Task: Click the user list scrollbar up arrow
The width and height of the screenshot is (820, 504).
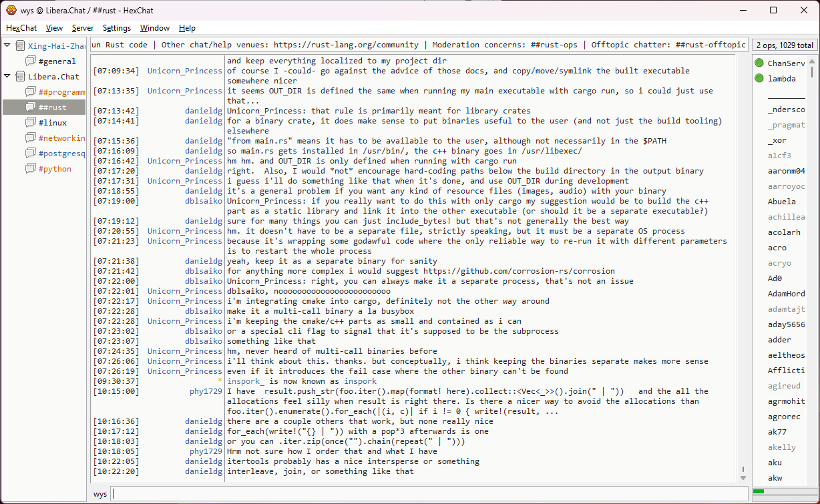Action: 812,61
